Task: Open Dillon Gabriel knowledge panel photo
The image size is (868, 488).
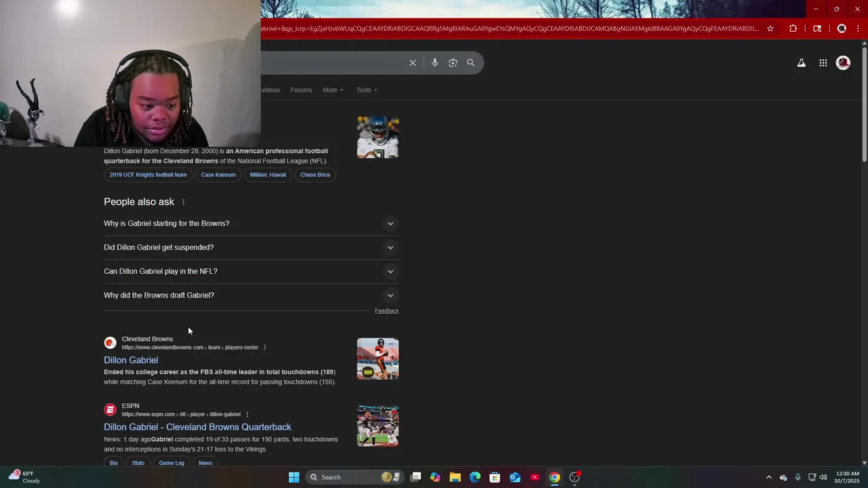Action: [378, 138]
